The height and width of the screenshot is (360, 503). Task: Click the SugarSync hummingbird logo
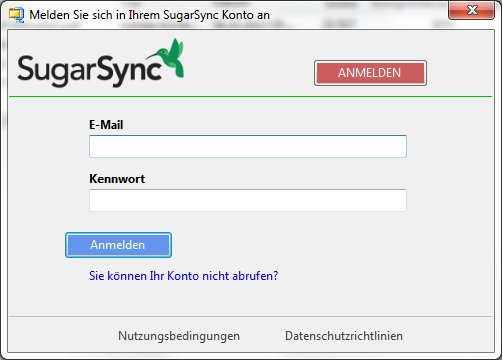coord(100,63)
